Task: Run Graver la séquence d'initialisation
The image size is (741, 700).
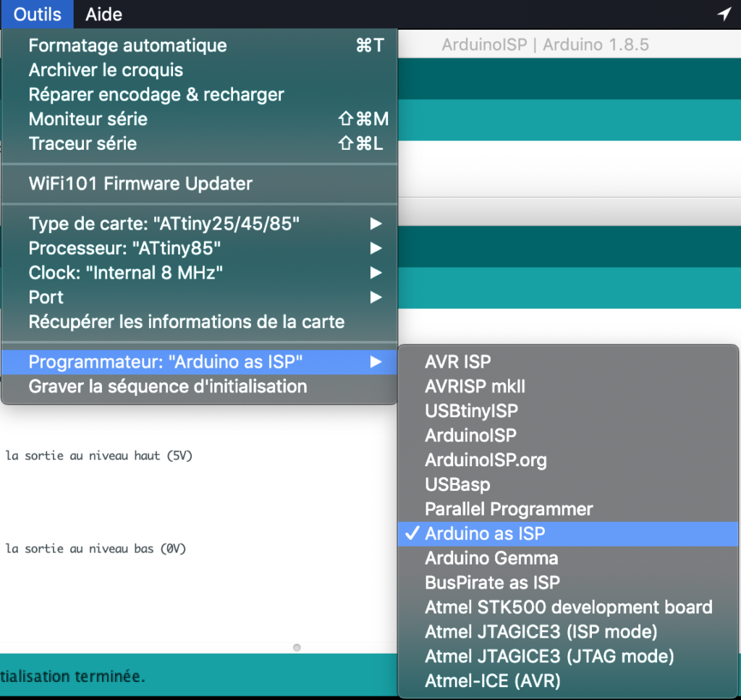Action: [168, 387]
